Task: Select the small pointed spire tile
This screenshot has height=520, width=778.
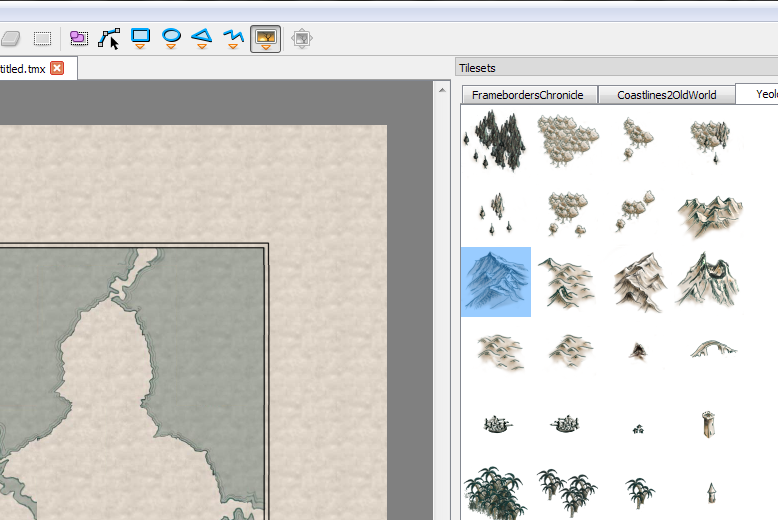Action: coord(712,493)
